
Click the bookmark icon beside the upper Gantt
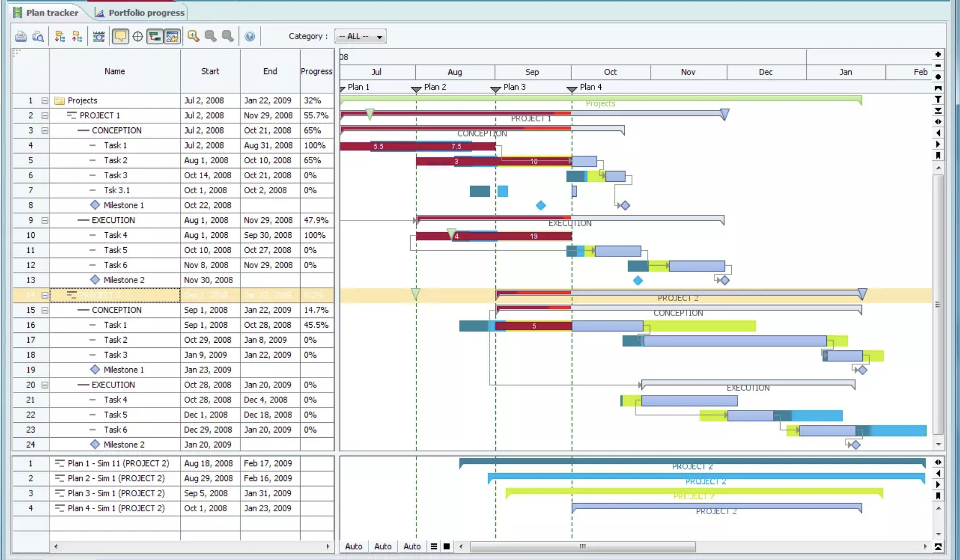click(x=938, y=156)
